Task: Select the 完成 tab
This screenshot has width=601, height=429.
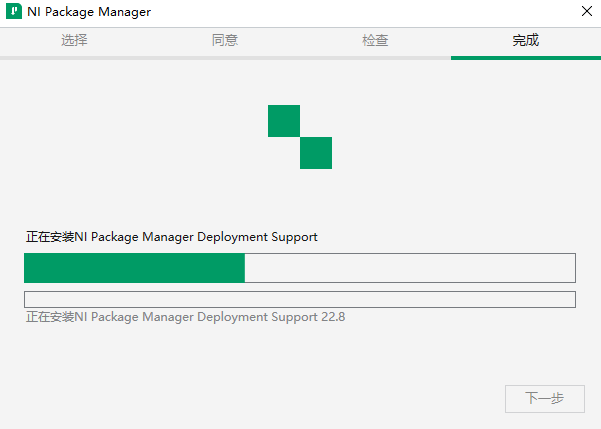Action: coord(525,41)
